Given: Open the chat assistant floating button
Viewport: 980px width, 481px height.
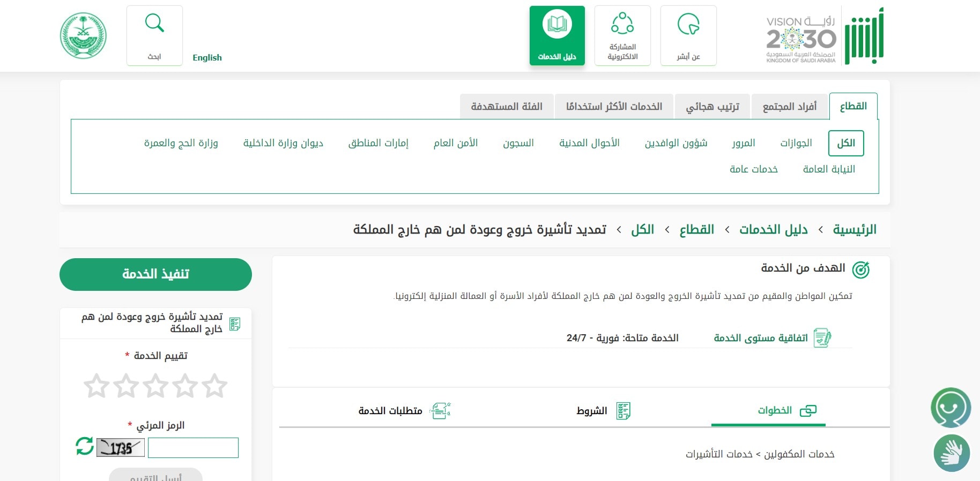Looking at the screenshot, I should [951, 408].
